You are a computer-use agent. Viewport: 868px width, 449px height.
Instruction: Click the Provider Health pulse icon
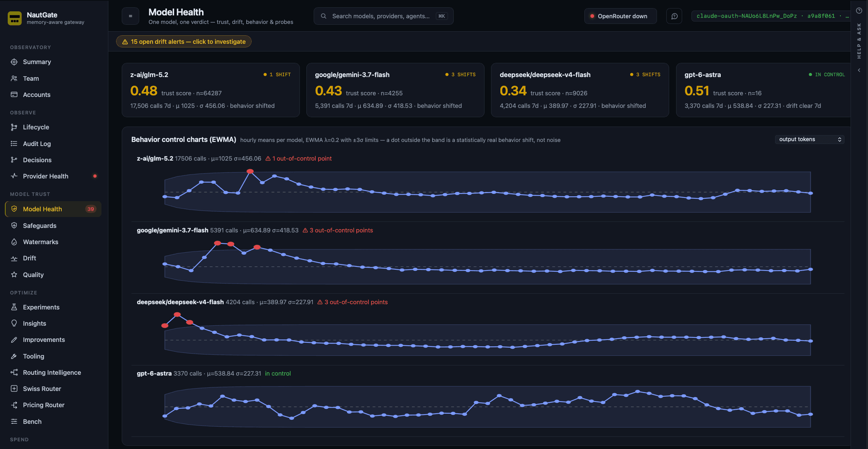pyautogui.click(x=14, y=176)
